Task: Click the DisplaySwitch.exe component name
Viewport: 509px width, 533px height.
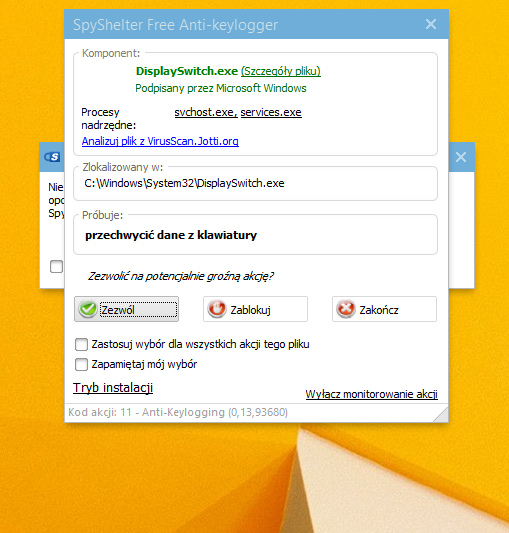Action: pos(187,71)
